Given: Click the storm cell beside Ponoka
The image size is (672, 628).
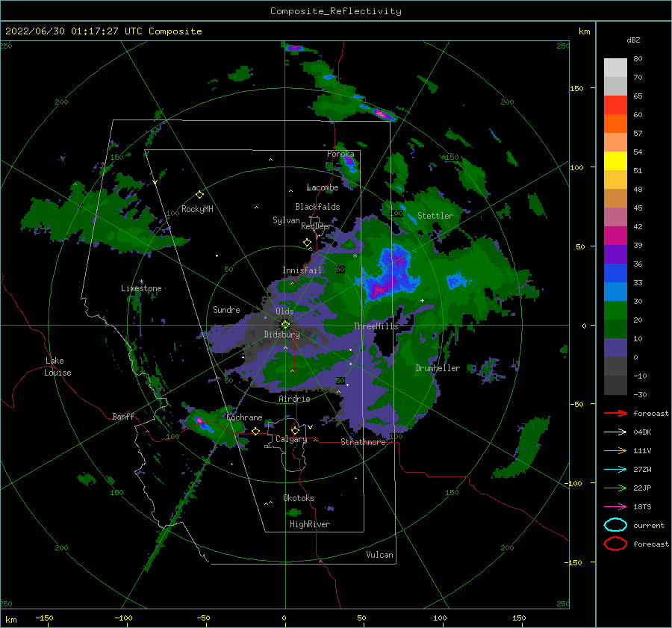Looking at the screenshot, I should (x=349, y=165).
